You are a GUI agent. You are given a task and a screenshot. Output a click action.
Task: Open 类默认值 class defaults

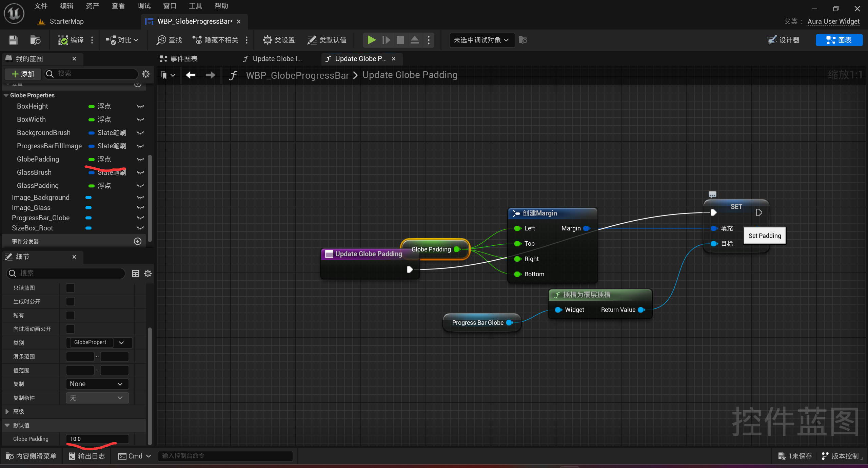point(327,40)
